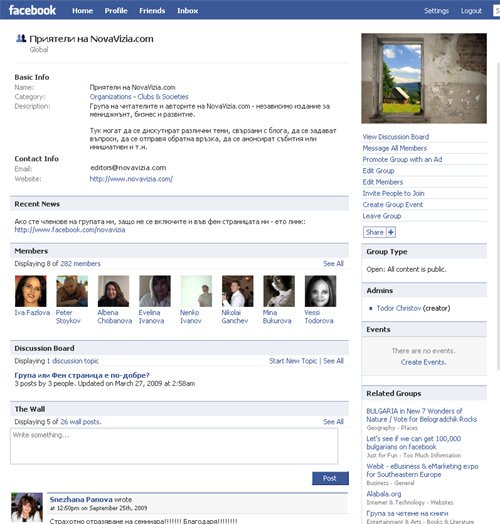Open Iva Fazlova's profile photo
Viewport: 500px width, 524px height.
click(x=31, y=291)
